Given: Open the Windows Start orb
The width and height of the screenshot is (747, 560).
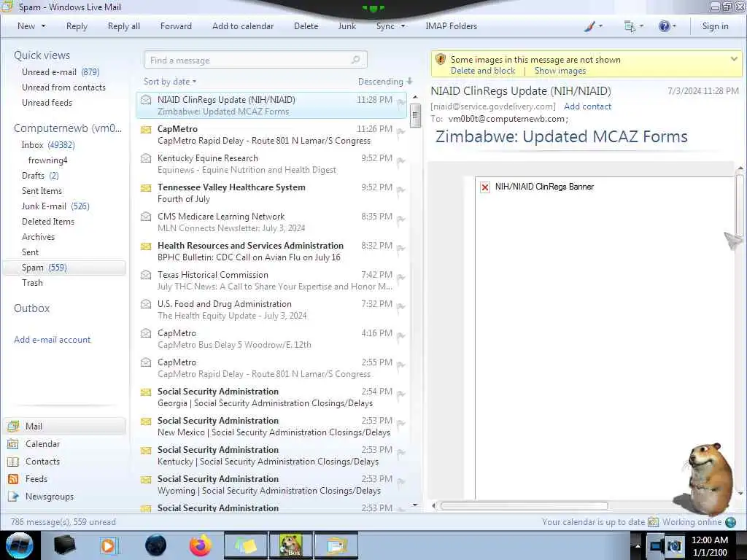Looking at the screenshot, I should pyautogui.click(x=20, y=545).
